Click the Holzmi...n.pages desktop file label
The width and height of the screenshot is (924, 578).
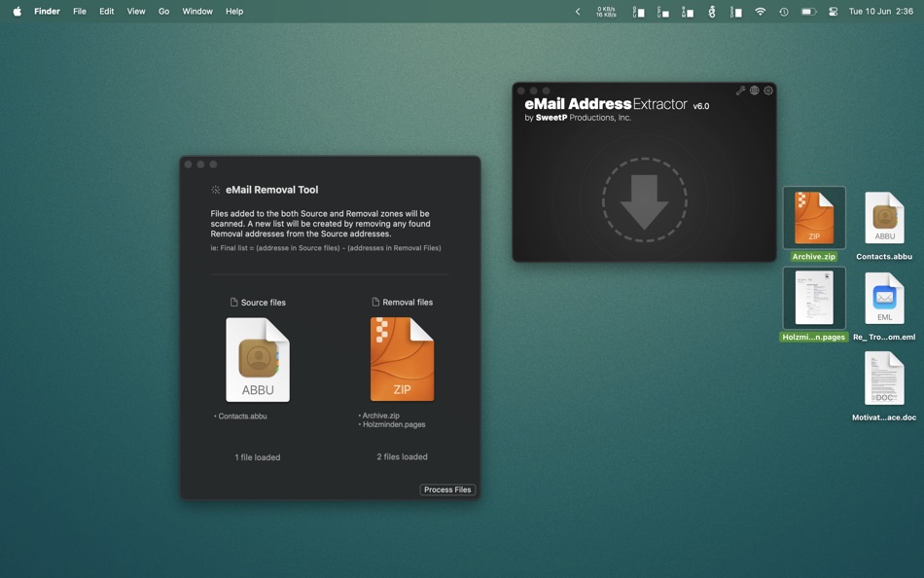pos(814,337)
